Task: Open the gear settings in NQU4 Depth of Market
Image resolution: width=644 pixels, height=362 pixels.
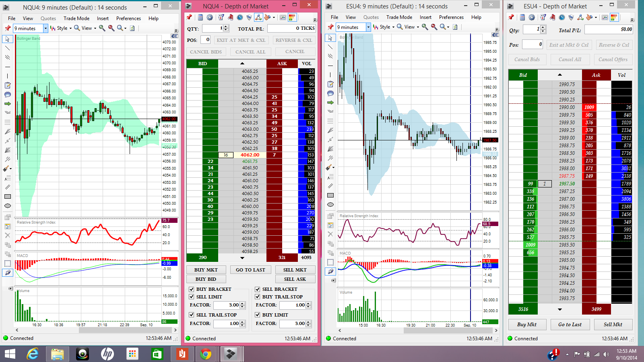Action: (x=210, y=17)
